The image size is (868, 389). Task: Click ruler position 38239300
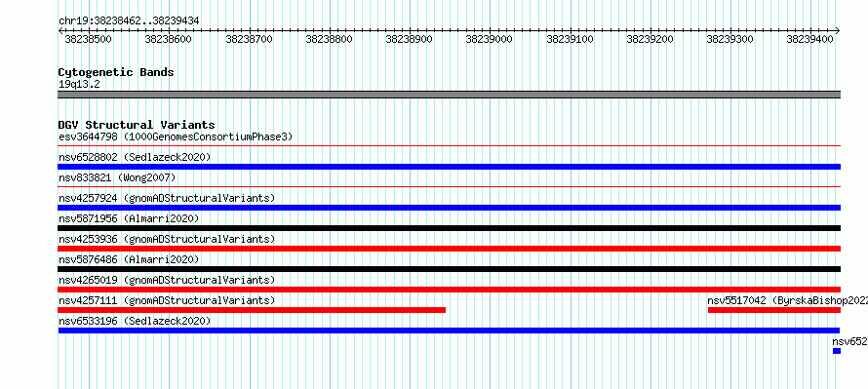click(730, 39)
